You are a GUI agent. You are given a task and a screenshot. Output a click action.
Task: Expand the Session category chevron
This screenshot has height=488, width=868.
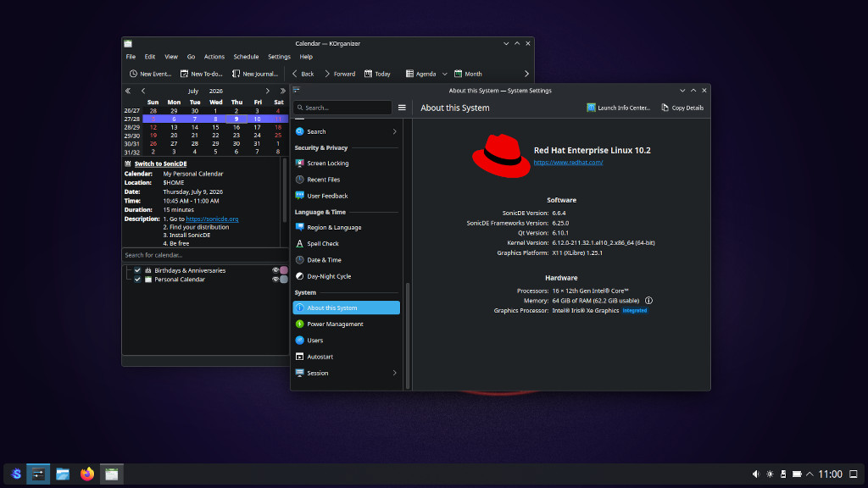(395, 373)
